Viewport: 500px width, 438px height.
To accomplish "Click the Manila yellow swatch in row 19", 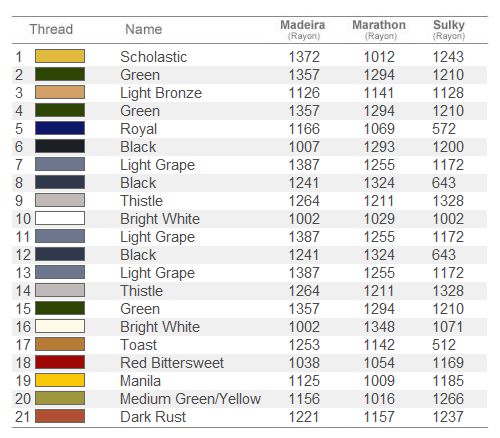I will click(x=60, y=380).
